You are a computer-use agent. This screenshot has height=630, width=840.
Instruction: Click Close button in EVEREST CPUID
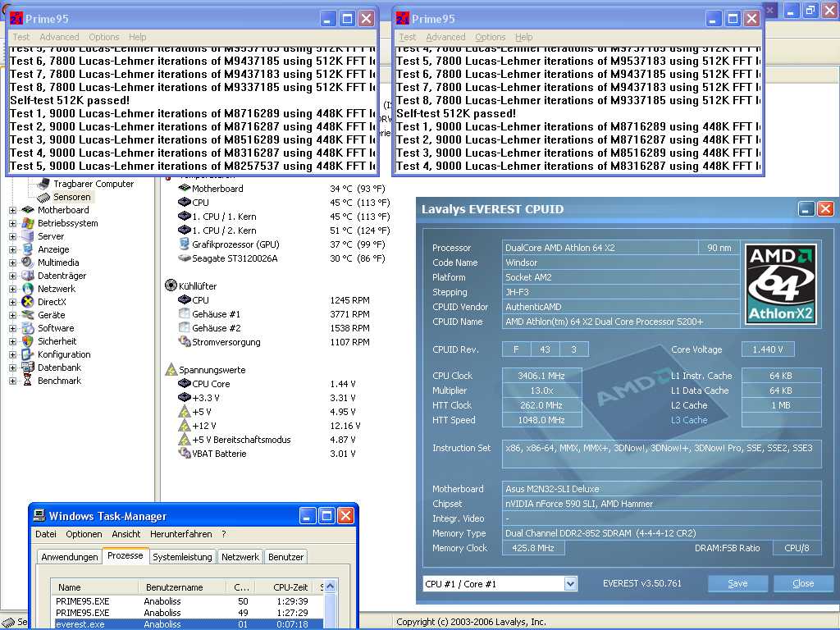tap(803, 583)
